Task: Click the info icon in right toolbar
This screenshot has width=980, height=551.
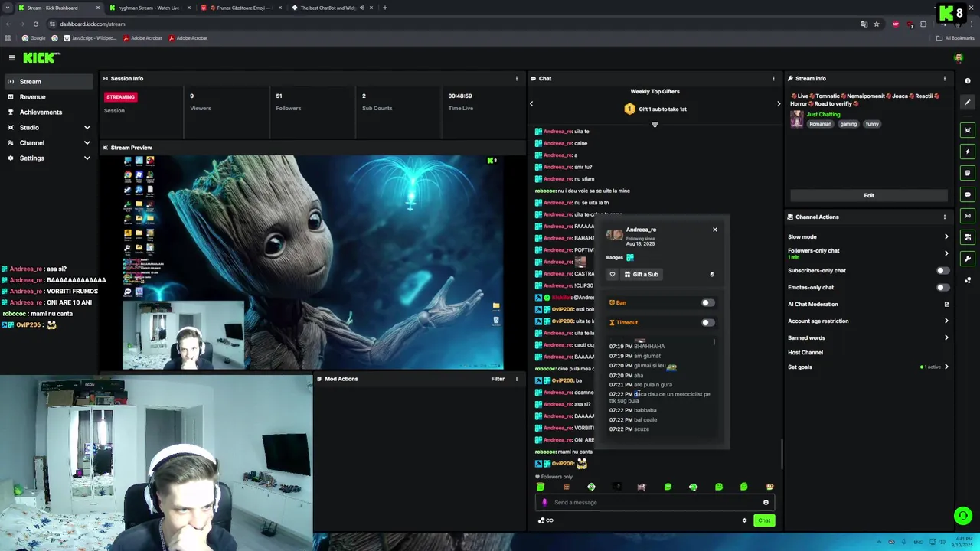Action: 968,80
